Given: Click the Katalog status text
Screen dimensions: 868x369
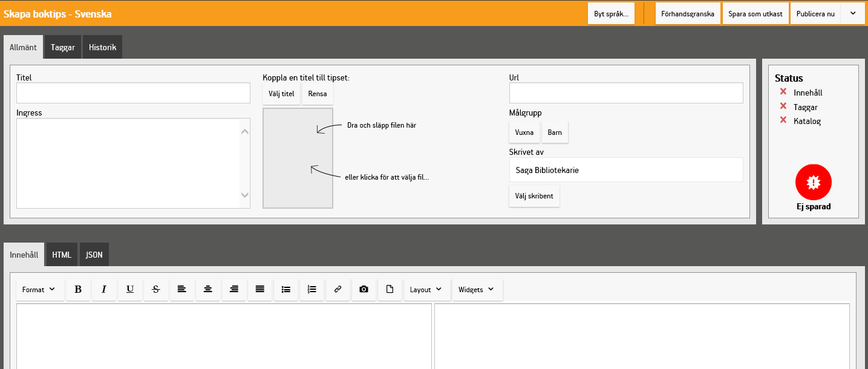Looking at the screenshot, I should [x=807, y=121].
